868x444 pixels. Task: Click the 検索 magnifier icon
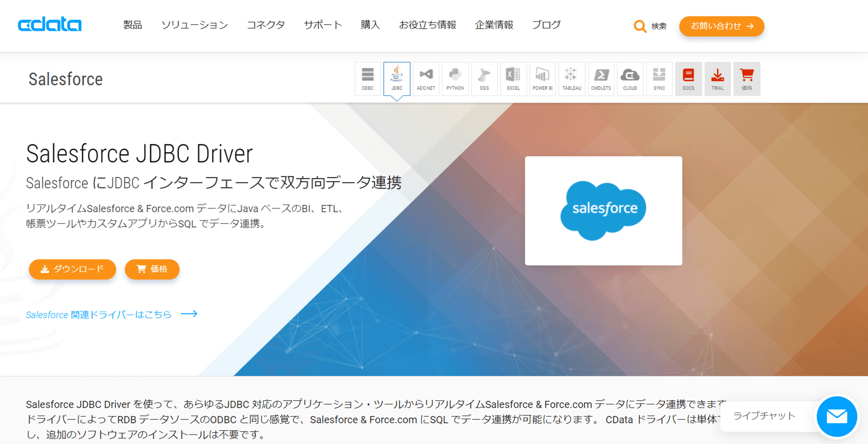coord(639,26)
